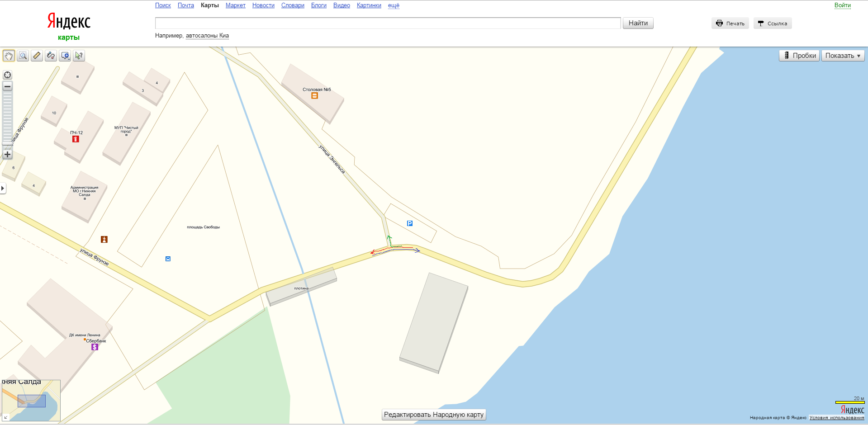
Task: Toggle the Пробки traffic layer
Action: coord(799,56)
